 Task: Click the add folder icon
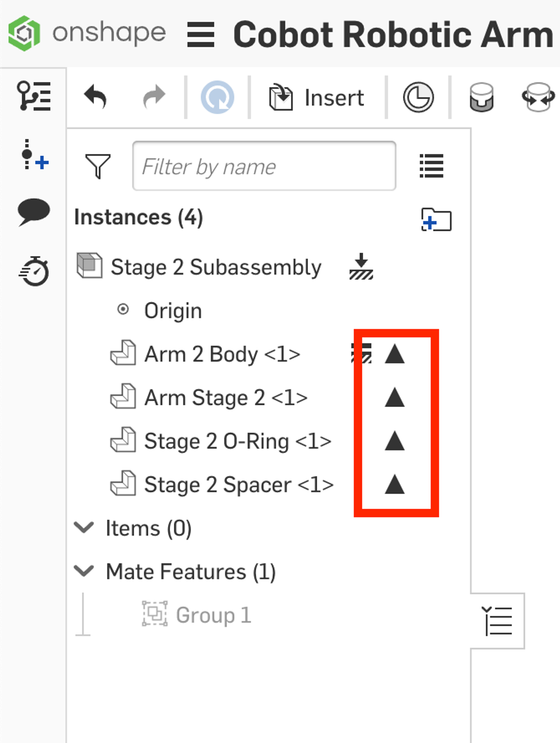point(436,220)
